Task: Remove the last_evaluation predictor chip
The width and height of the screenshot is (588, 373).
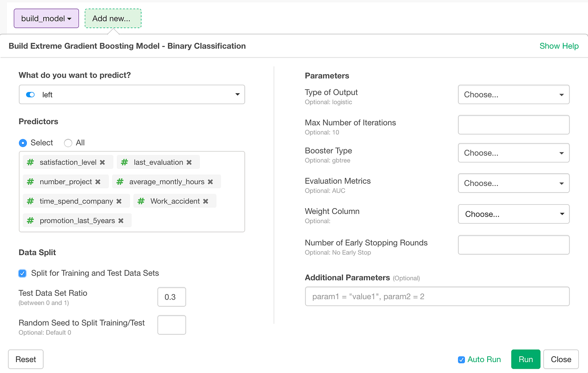Action: pyautogui.click(x=189, y=162)
